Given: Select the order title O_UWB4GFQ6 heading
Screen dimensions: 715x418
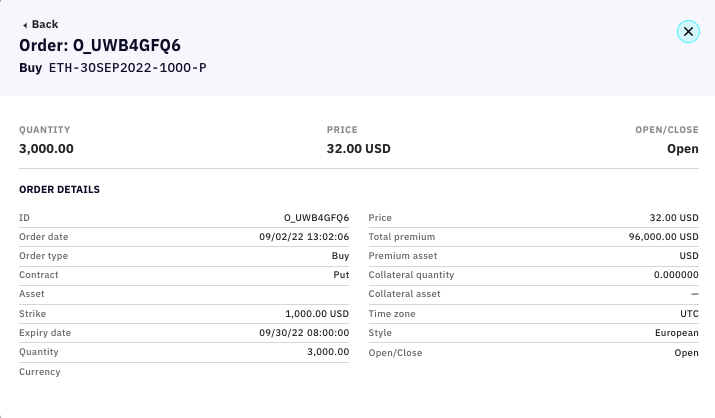Looking at the screenshot, I should pos(99,45).
